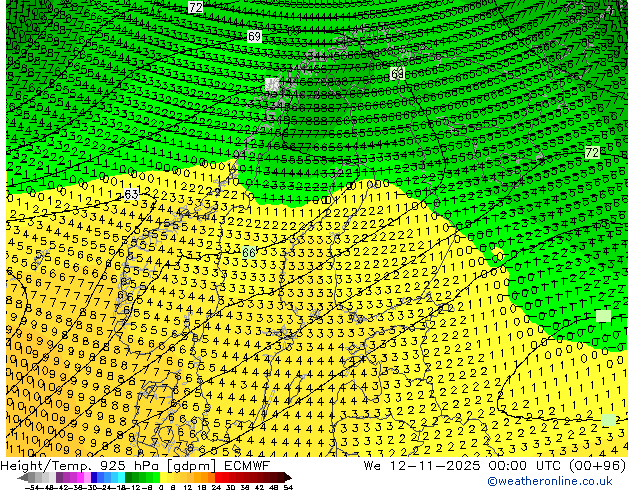
Task: Pick the dark green swatch above -12
Action: point(129,478)
